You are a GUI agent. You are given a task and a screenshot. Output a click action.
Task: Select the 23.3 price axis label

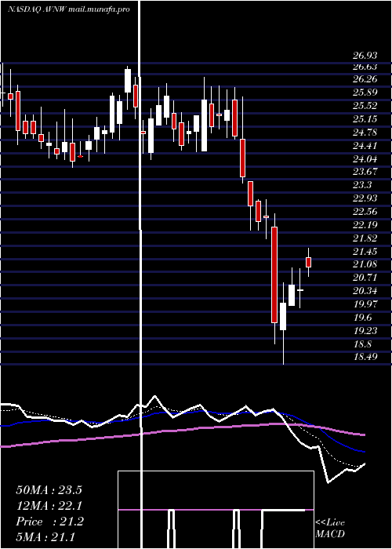tap(362, 185)
